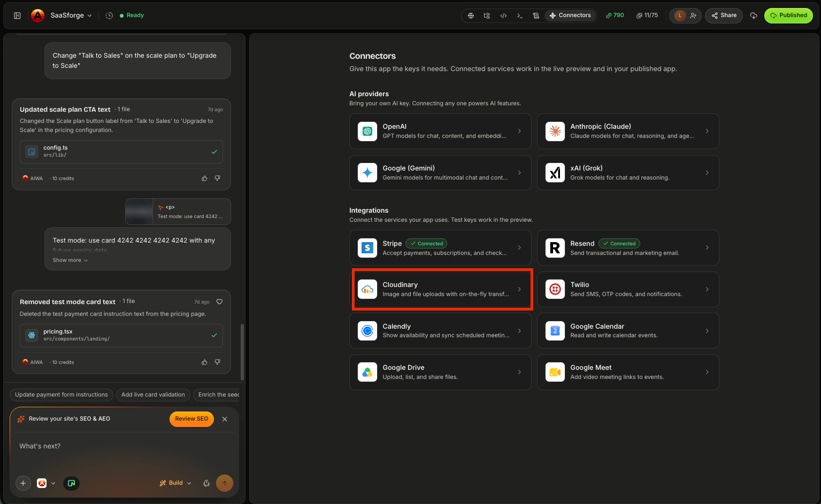The height and width of the screenshot is (504, 821).
Task: Favorite the 'Removed test mode card text' message
Action: click(219, 302)
